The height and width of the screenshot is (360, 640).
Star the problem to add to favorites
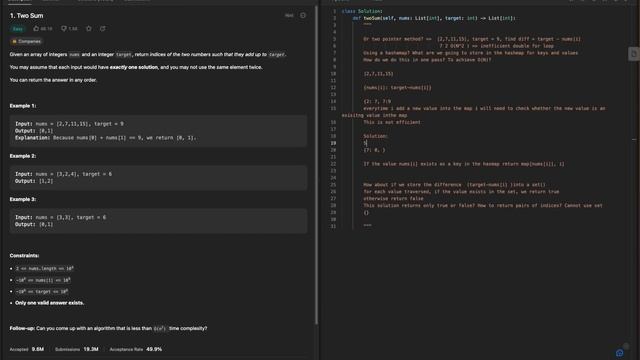click(x=89, y=29)
